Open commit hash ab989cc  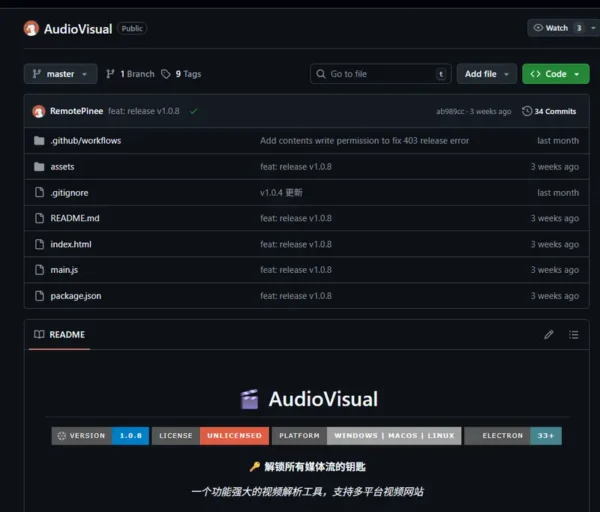coord(450,111)
